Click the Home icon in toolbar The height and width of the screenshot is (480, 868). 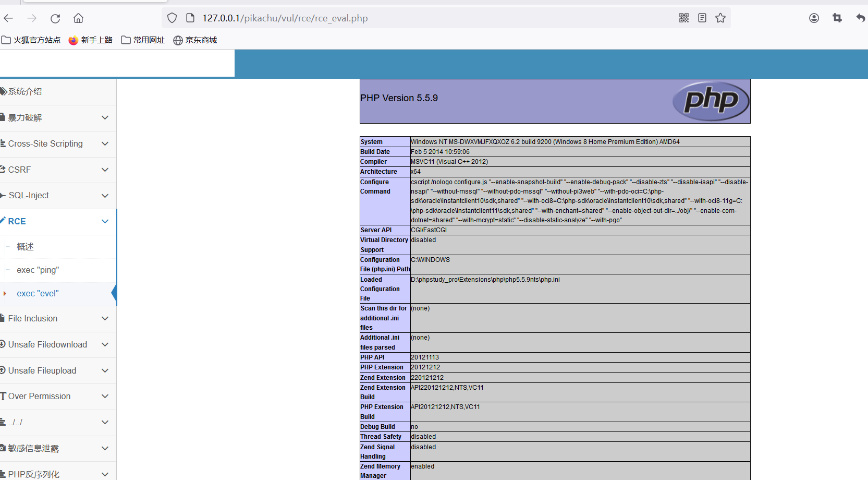point(78,18)
